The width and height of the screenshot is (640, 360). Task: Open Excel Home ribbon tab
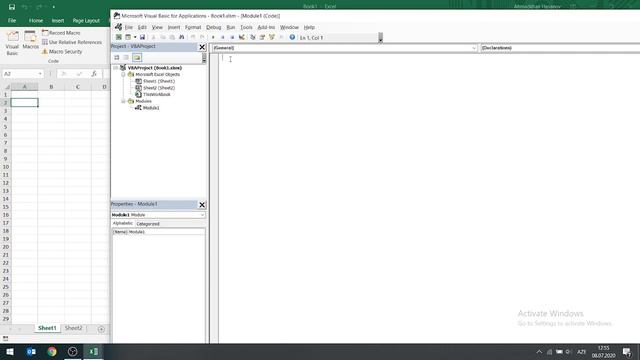36,20
